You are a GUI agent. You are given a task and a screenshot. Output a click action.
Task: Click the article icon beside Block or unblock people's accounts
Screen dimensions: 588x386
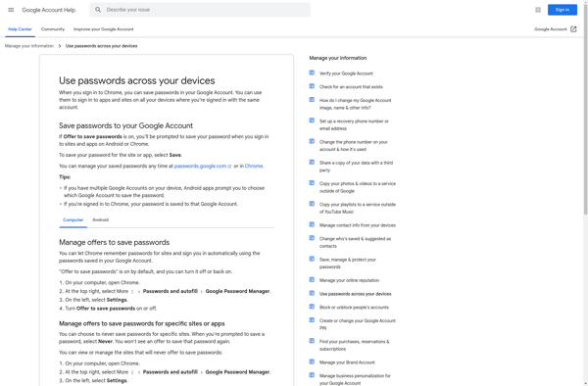[x=312, y=307]
